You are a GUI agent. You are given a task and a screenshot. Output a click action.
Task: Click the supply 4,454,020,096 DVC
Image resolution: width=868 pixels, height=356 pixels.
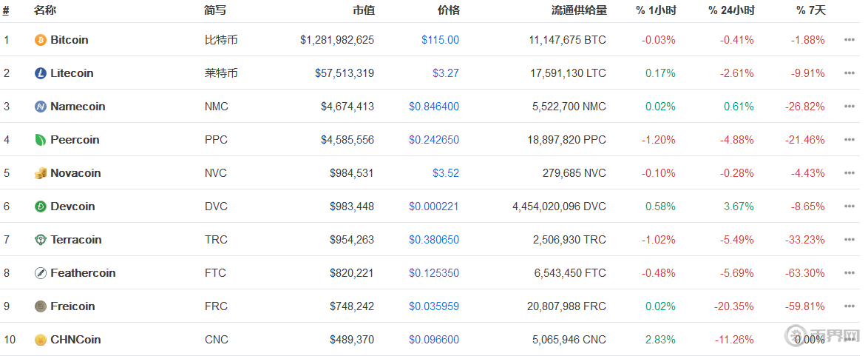click(x=560, y=206)
